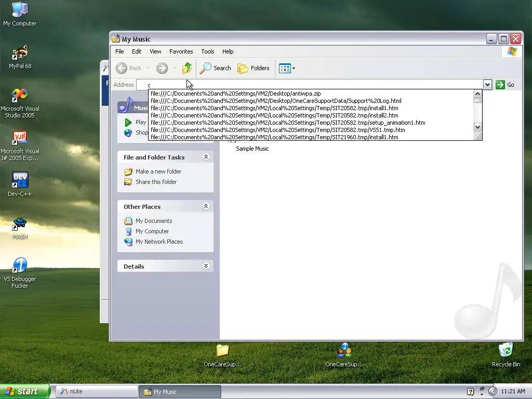Screen dimensions: 532x399
Task: Click the Forward arrow button
Action: click(x=162, y=68)
